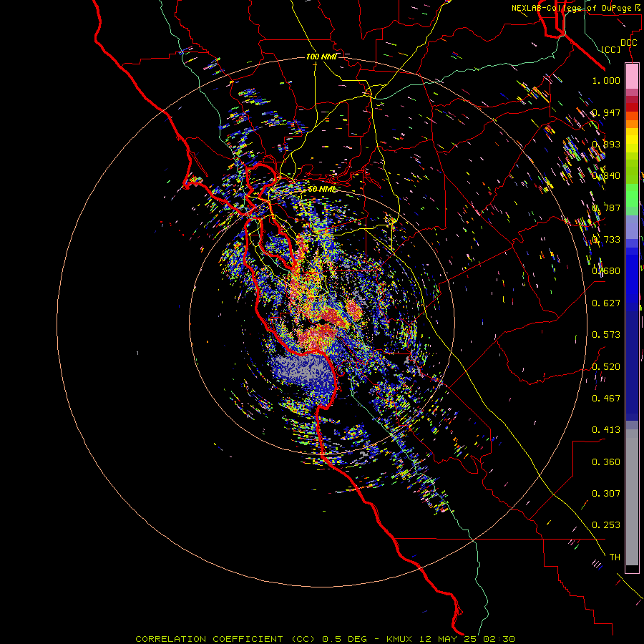Viewport: 644px width, 644px height.
Task: Select the 1.000 scale value
Action: pos(606,80)
